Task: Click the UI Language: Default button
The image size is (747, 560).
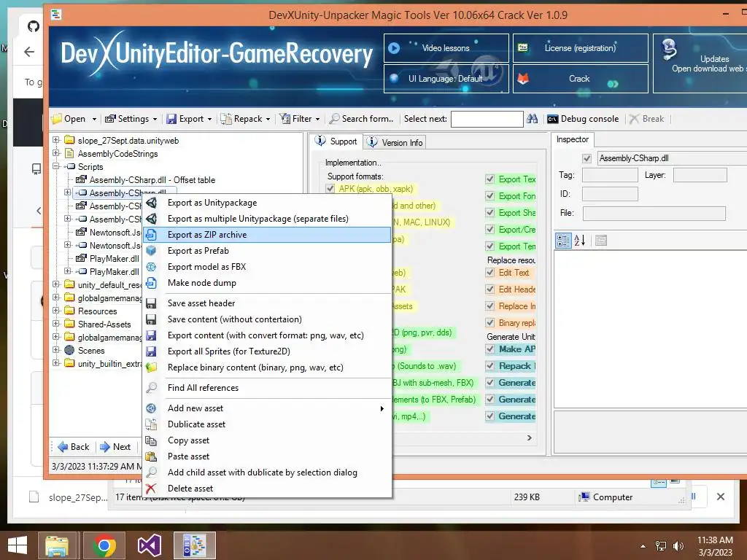Action: (x=446, y=79)
